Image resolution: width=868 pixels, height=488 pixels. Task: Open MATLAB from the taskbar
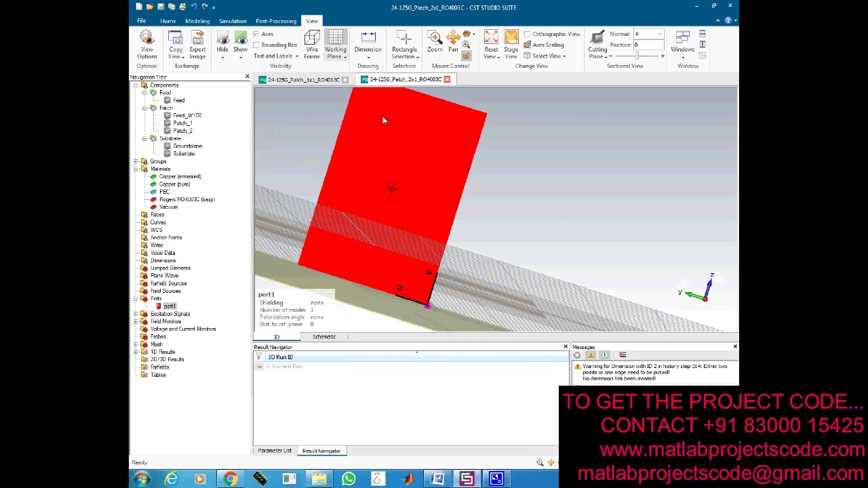tap(408, 479)
